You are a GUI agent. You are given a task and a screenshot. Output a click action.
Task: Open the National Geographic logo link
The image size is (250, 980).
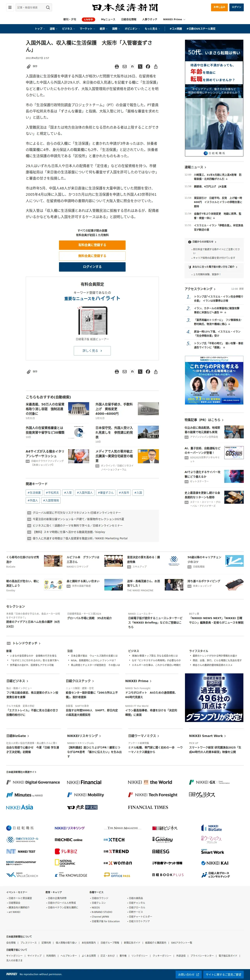[65, 863]
